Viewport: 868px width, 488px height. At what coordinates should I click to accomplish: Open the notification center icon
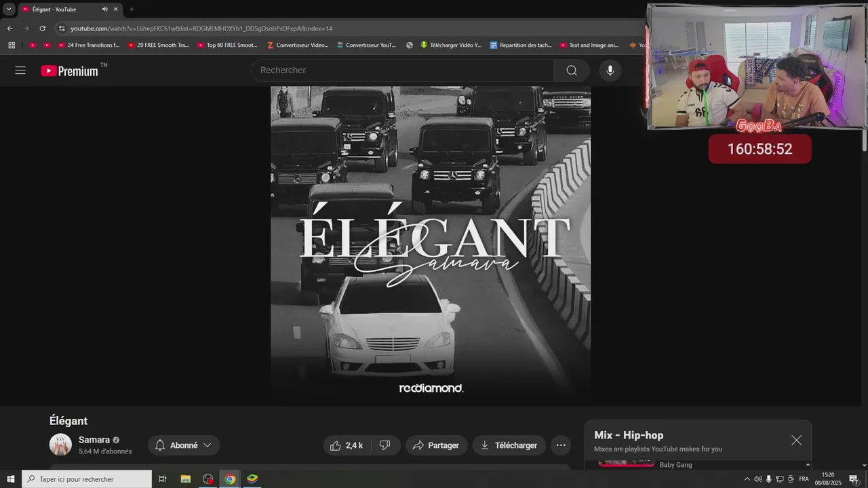854,479
